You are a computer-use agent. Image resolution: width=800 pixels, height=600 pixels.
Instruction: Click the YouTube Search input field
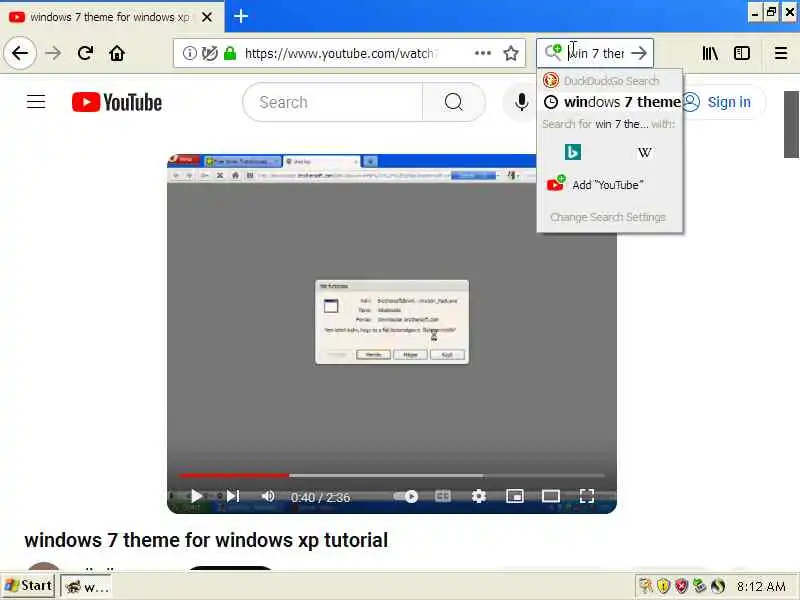coord(334,102)
